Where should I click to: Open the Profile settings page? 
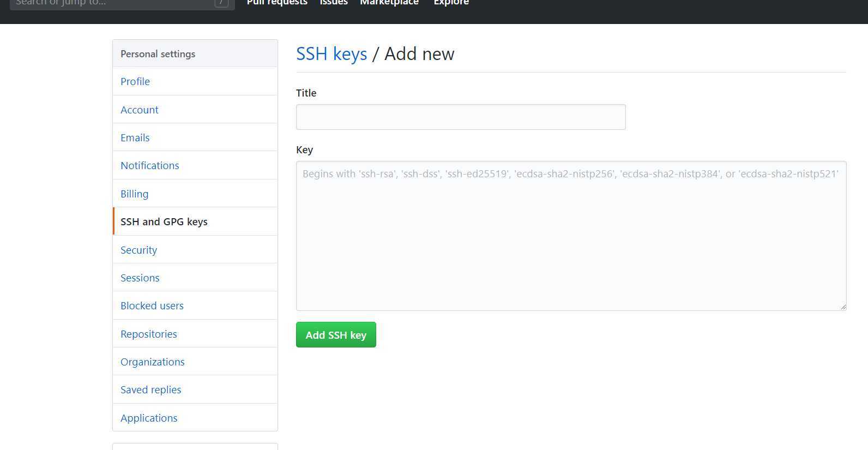tap(195, 81)
